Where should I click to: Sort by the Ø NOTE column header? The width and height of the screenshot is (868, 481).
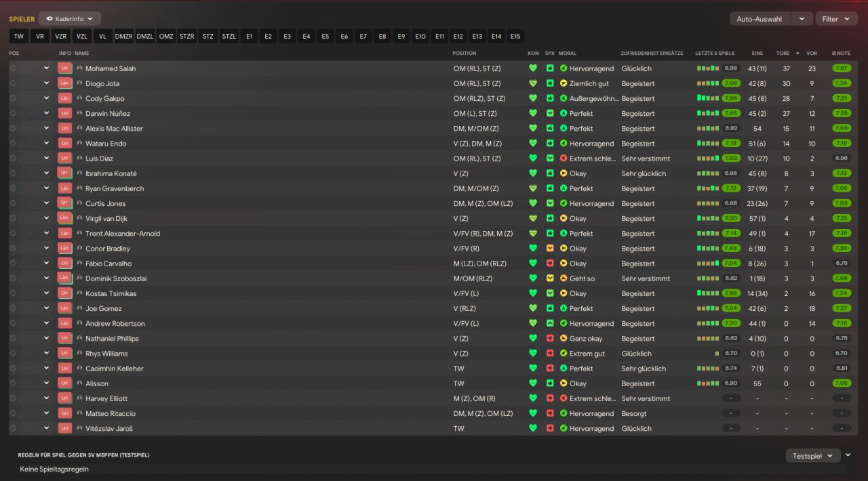(841, 53)
